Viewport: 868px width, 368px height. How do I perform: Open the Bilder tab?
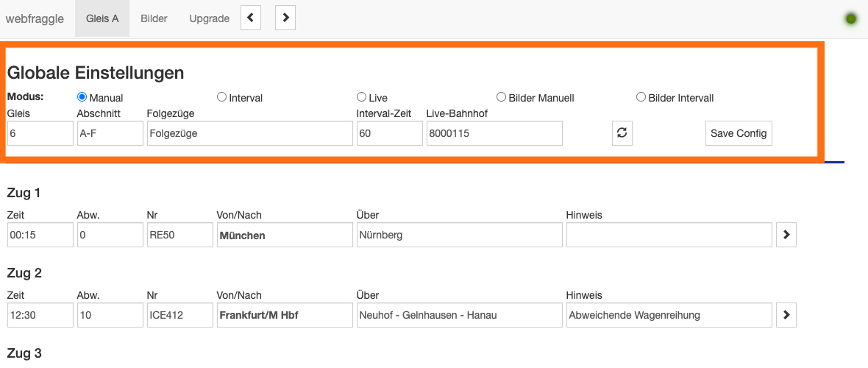click(154, 18)
